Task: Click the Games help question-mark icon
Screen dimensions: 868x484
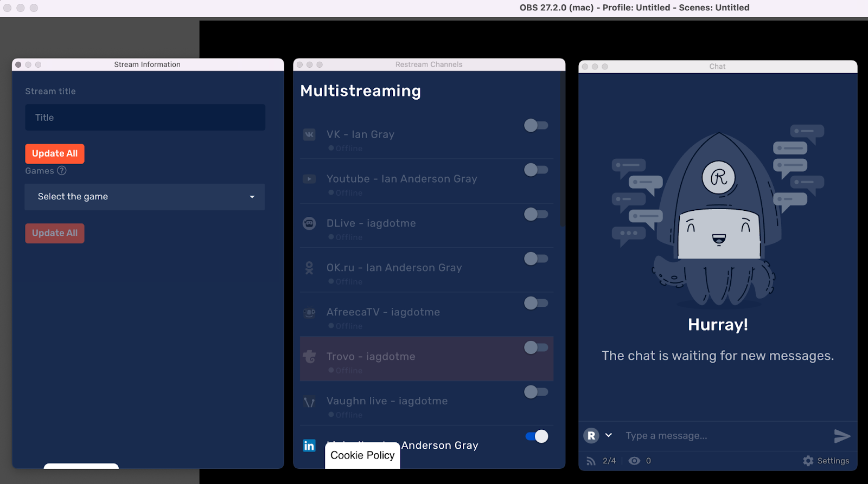Action: 62,171
